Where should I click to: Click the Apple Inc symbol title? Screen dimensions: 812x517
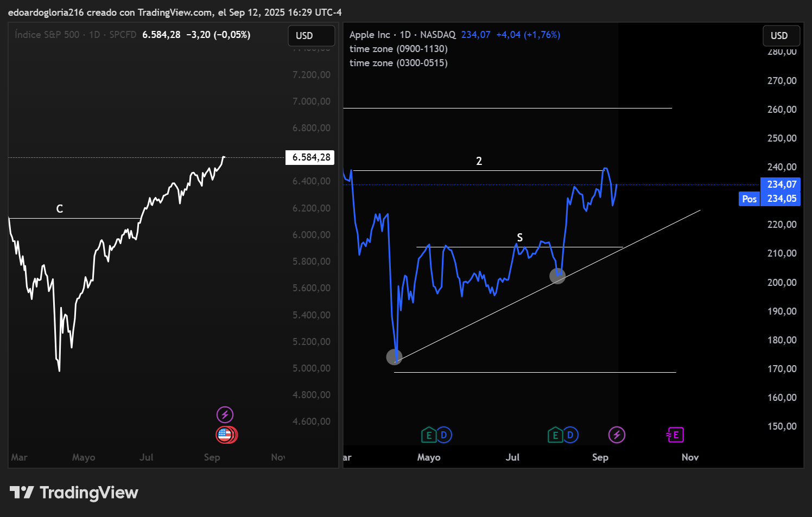click(370, 35)
